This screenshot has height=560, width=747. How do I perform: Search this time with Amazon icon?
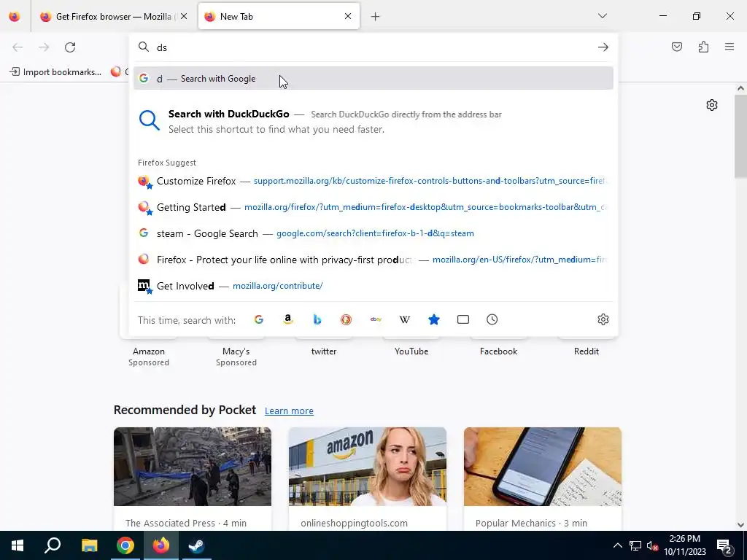coord(287,319)
